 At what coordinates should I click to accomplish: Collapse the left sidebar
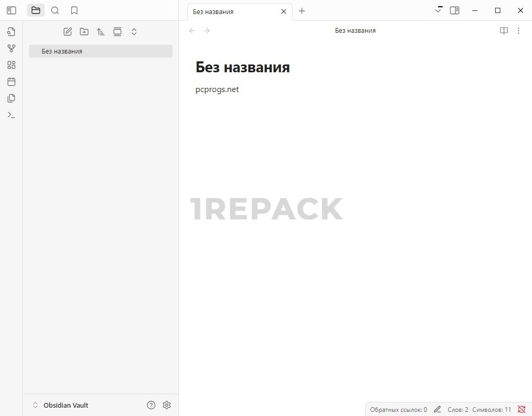[x=11, y=10]
